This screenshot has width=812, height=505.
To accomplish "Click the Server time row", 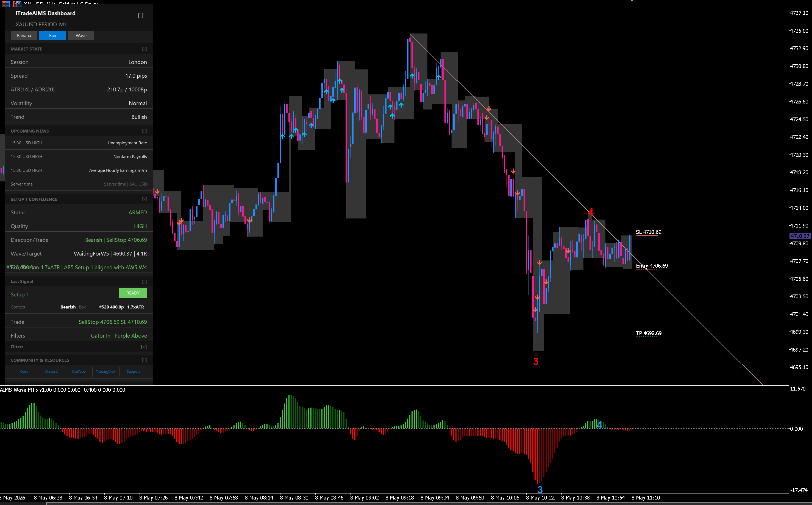I will point(79,184).
